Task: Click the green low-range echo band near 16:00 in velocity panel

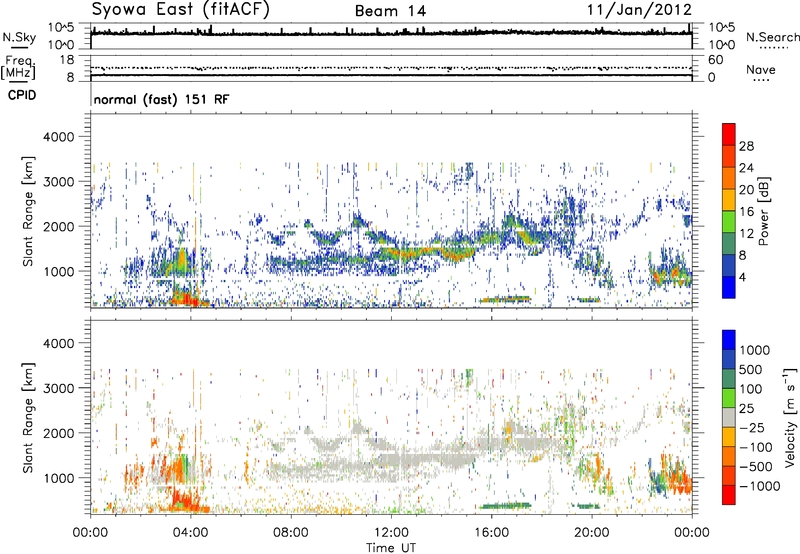Action: tap(505, 506)
